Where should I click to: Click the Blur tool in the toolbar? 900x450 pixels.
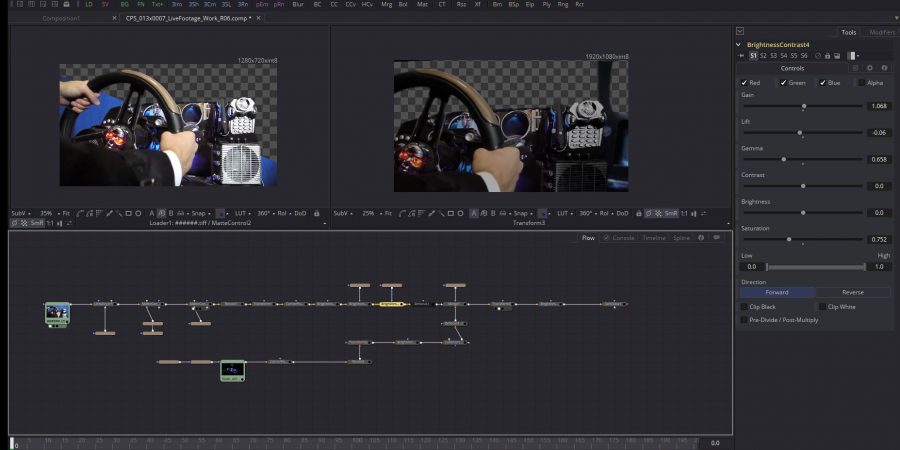click(298, 5)
